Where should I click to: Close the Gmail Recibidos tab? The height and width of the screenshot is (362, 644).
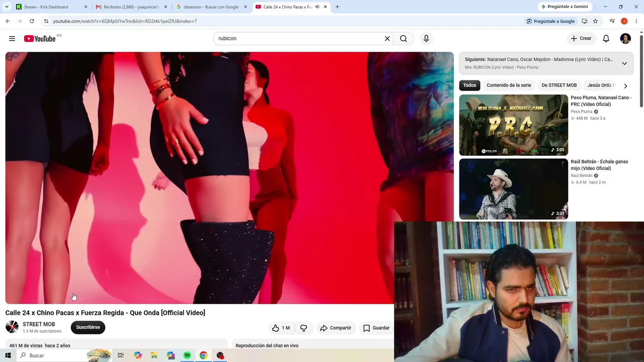tap(166, 7)
